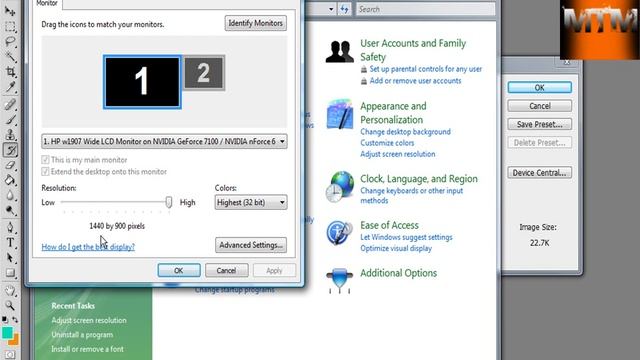Open the Colors 'Highest (32 bit)' dropdown

[251, 202]
